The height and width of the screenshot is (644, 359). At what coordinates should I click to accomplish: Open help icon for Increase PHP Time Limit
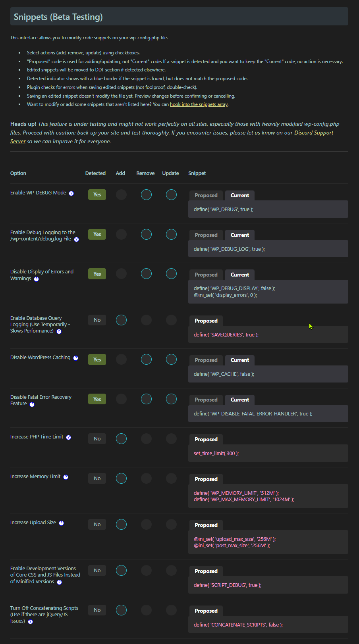coord(68,437)
